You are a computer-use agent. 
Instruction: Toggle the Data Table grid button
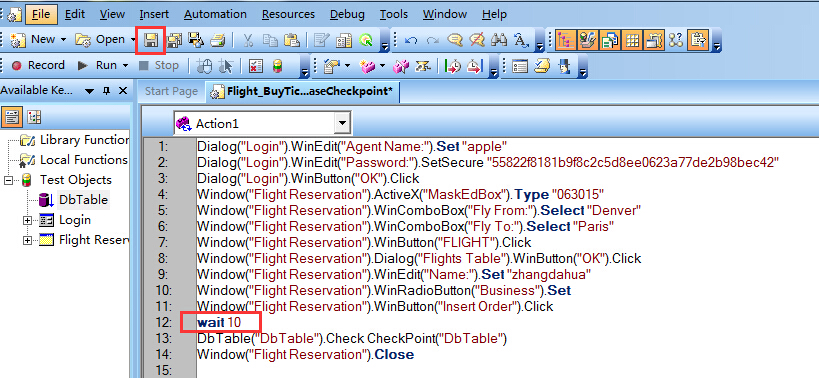[632, 40]
